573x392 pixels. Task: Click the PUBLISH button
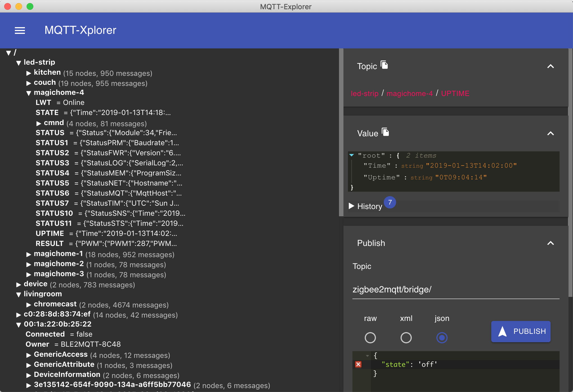click(521, 331)
